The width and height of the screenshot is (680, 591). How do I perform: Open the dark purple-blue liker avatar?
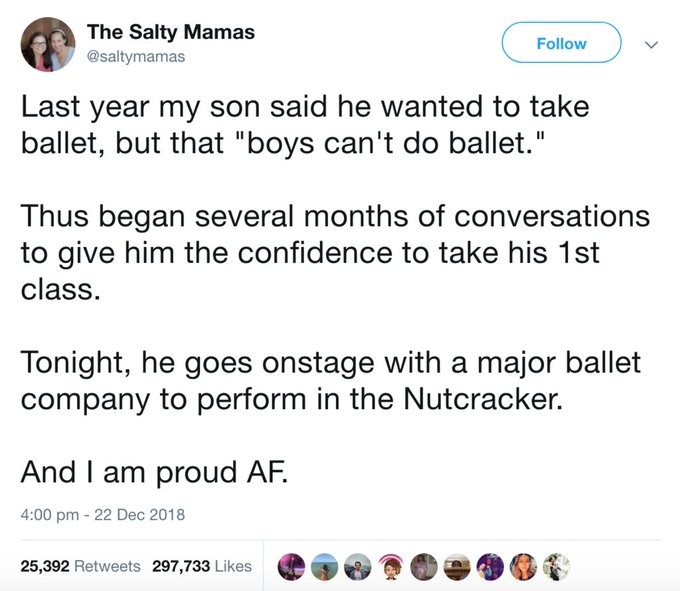pyautogui.click(x=490, y=567)
